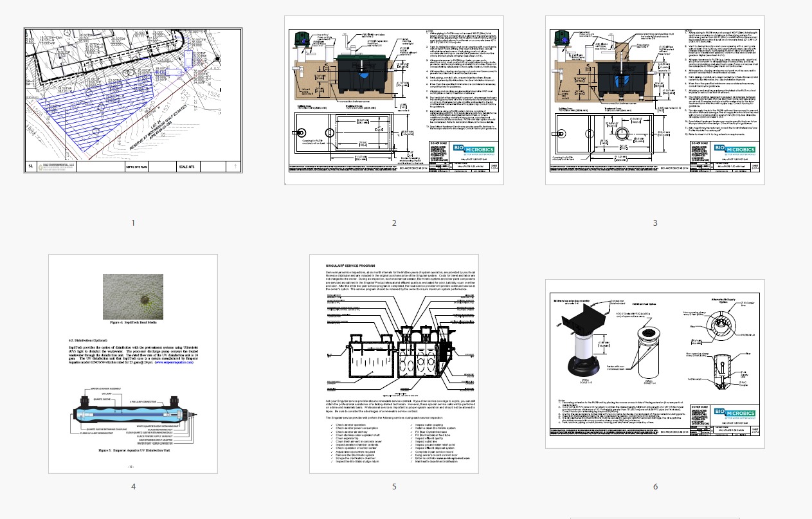Click the www.emperoraquatics.com link on page 4
The width and height of the screenshot is (812, 519).
tap(175, 363)
